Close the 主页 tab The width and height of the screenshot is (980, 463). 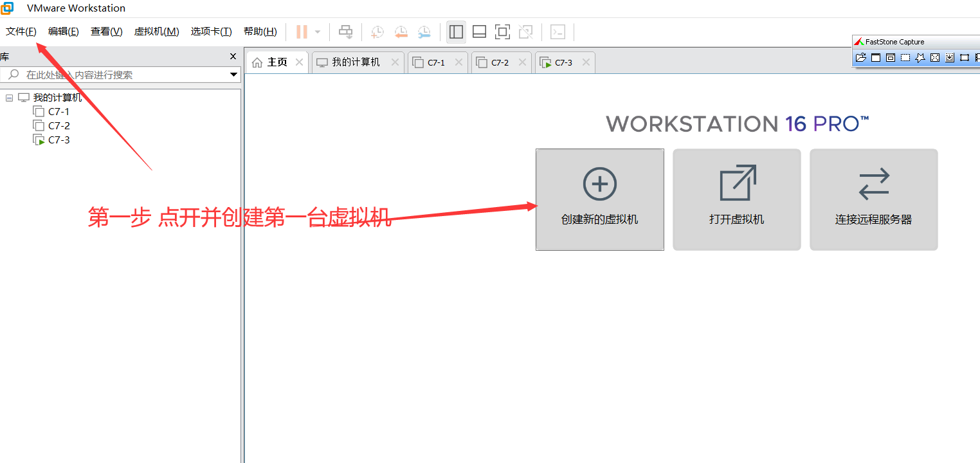click(299, 62)
